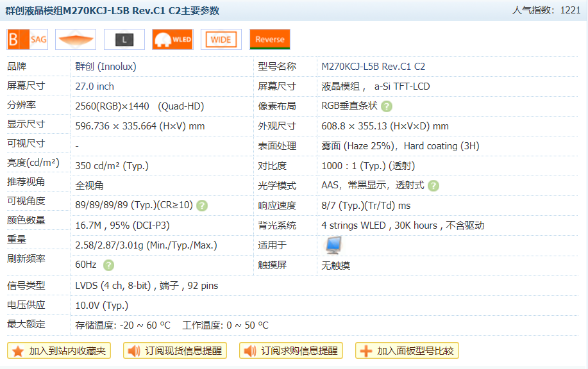Image resolution: width=588 pixels, height=369 pixels.
Task: Click the orange diamond viewing-angle icon
Action: [76, 39]
